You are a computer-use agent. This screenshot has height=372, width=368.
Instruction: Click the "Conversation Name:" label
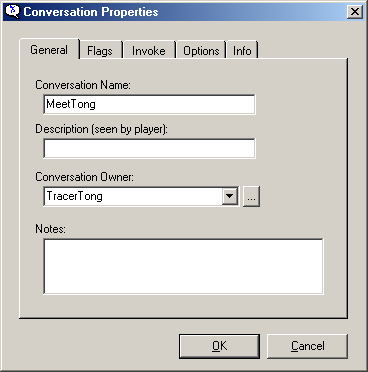[x=83, y=85]
